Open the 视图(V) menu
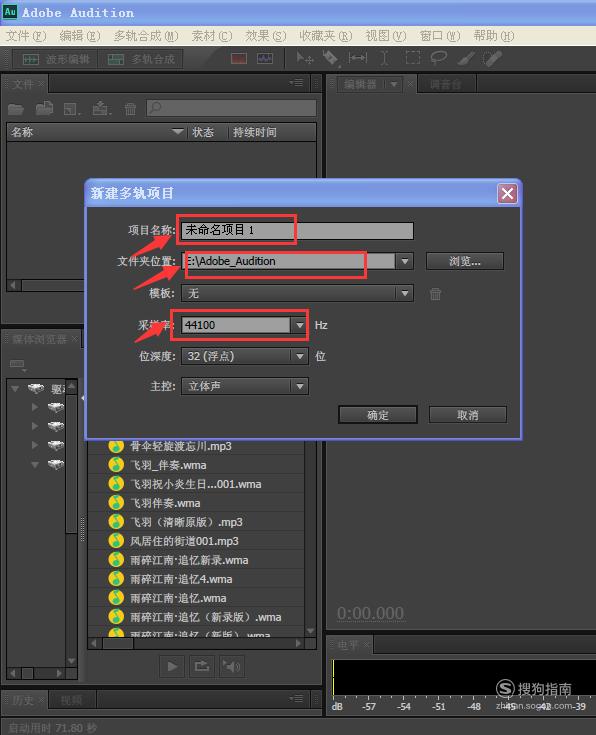This screenshot has height=735, width=596. pos(386,36)
